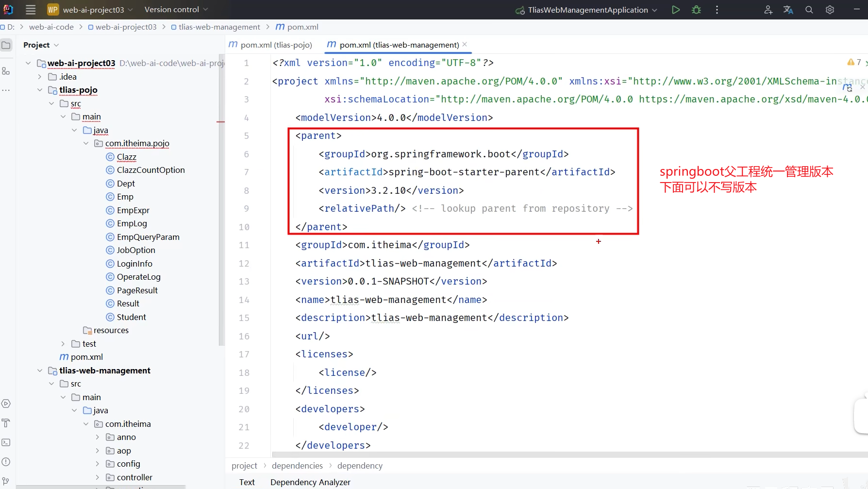The width and height of the screenshot is (868, 489).
Task: Collapse the web-ai-project03 root node
Action: coord(28,63)
